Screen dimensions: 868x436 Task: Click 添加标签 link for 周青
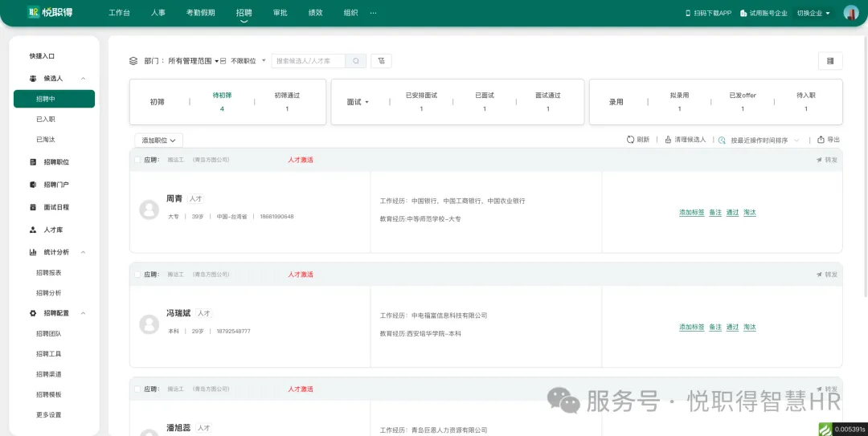point(692,213)
